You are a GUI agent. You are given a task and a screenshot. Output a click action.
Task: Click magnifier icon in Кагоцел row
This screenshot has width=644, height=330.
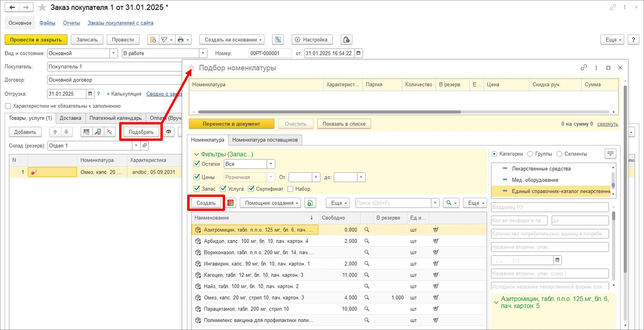point(367,275)
